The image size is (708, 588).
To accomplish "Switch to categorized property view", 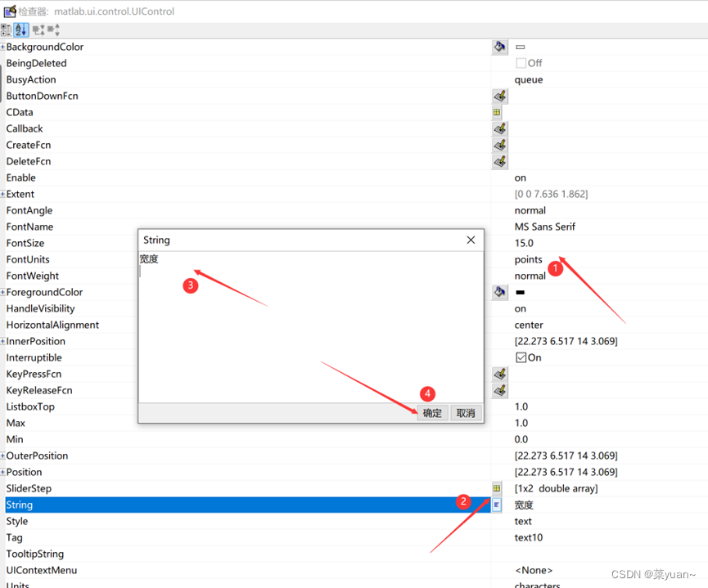I will pos(7,30).
